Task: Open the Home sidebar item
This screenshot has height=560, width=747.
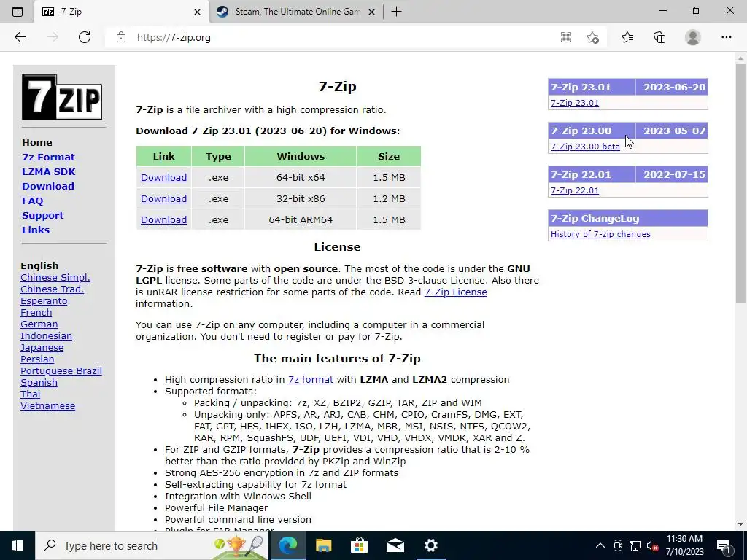Action: point(37,142)
